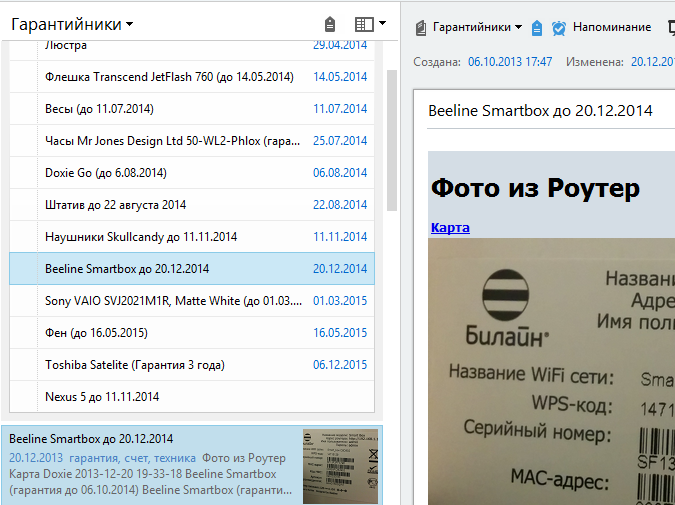This screenshot has height=505, width=675.
Task: Open the note's Гарантийники notebook selector
Action: (477, 27)
